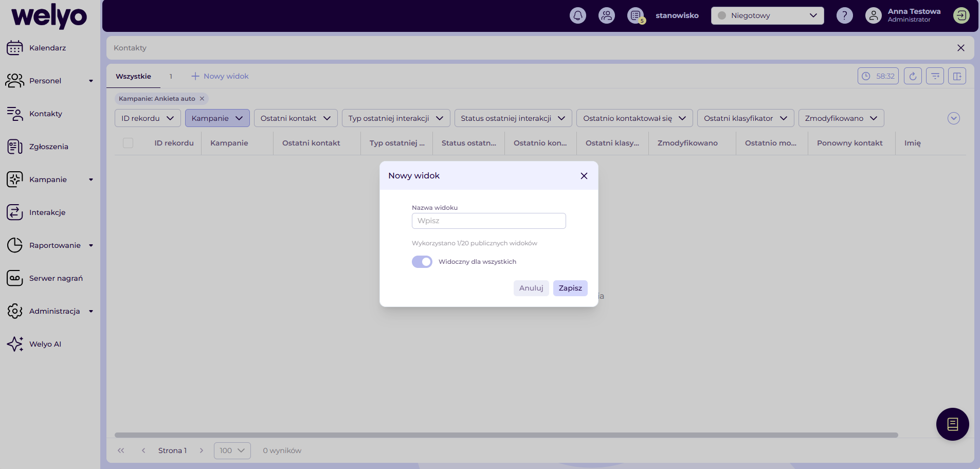Click the logout icon next to Anna Testowa
Viewport: 980px width, 469px height.
tap(961, 15)
